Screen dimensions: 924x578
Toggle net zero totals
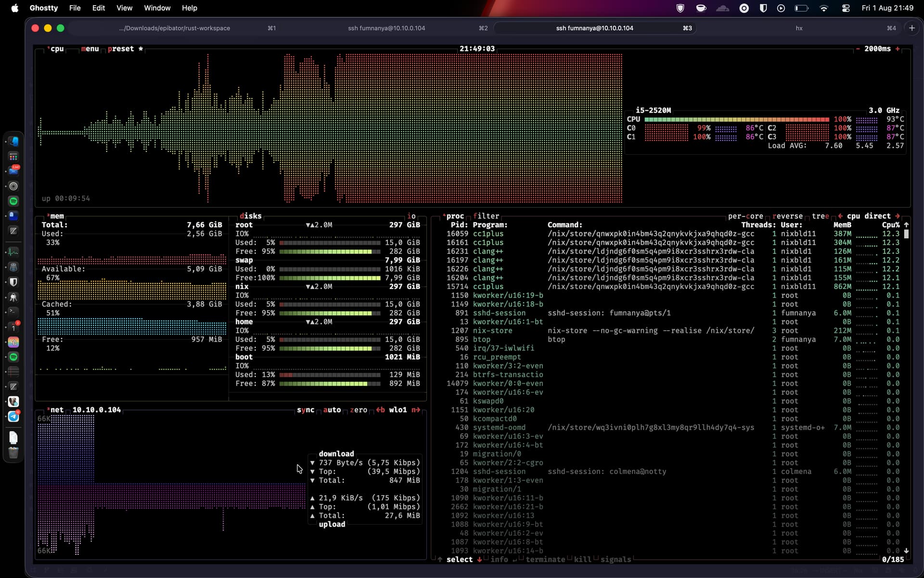click(359, 410)
